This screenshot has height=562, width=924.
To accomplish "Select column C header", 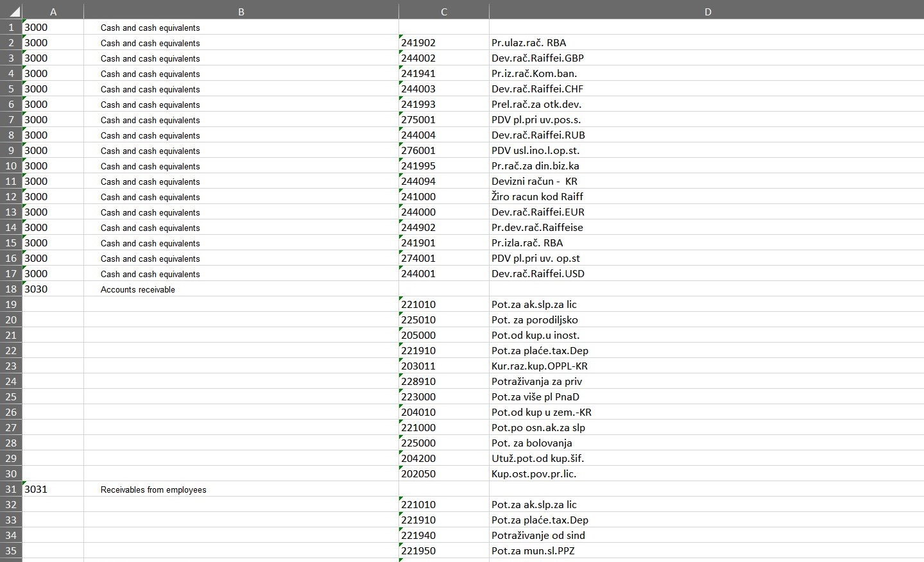I will coord(444,11).
